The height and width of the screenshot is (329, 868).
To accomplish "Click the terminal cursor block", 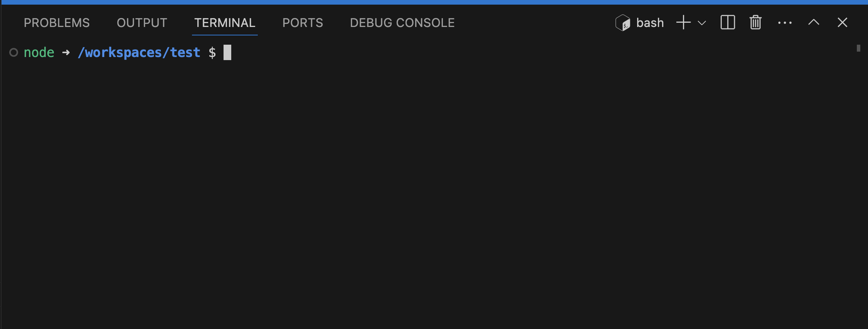I will pyautogui.click(x=227, y=52).
